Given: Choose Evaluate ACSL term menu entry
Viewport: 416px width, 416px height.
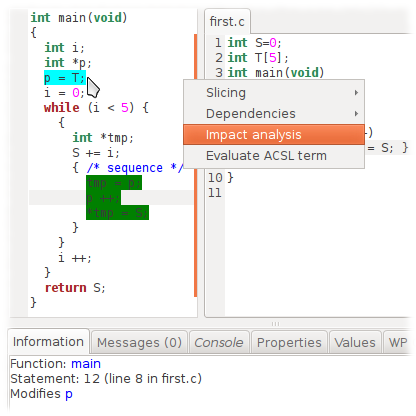Looking at the screenshot, I should pyautogui.click(x=274, y=156).
